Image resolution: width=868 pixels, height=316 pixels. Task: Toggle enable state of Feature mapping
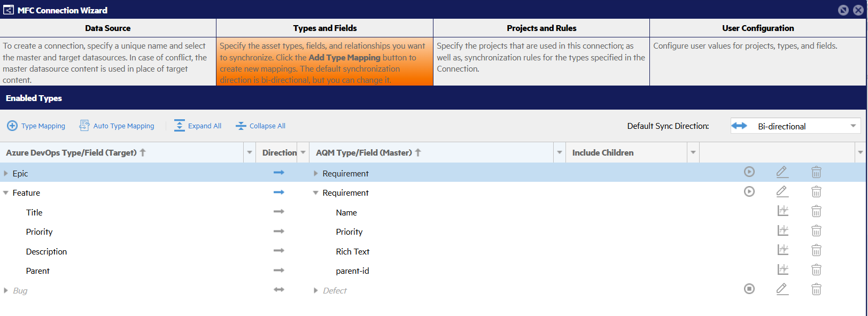coord(749,191)
